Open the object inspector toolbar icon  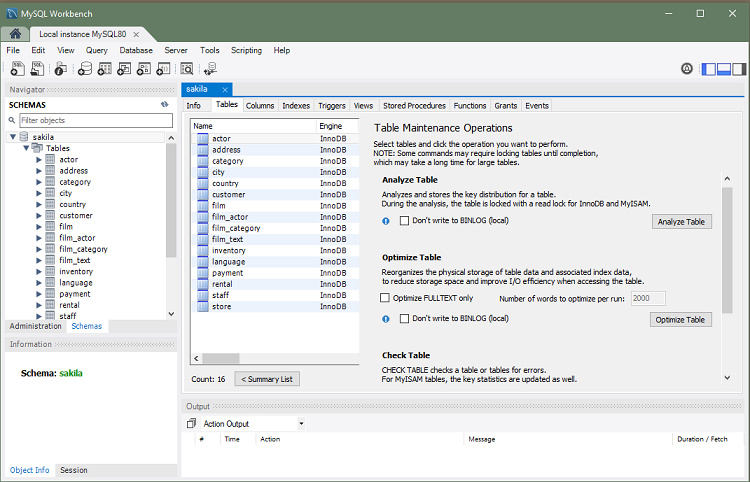point(61,69)
